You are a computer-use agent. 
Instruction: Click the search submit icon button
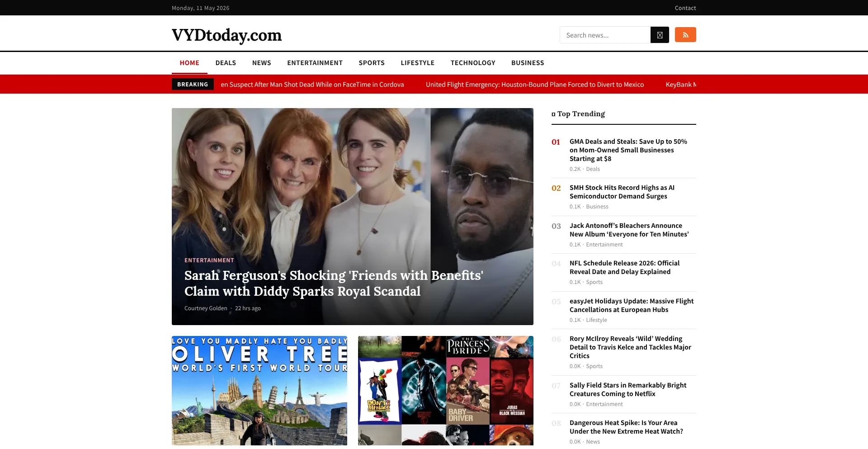click(x=660, y=35)
